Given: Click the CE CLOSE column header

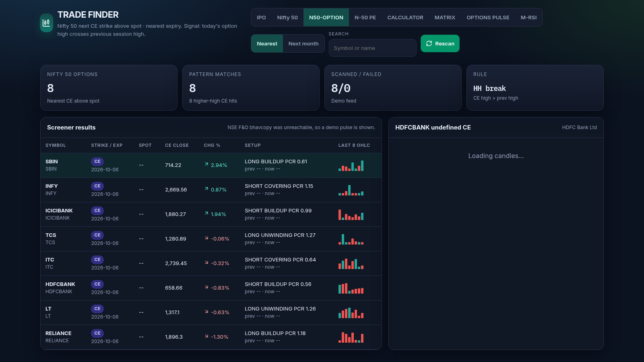Looking at the screenshot, I should [177, 145].
